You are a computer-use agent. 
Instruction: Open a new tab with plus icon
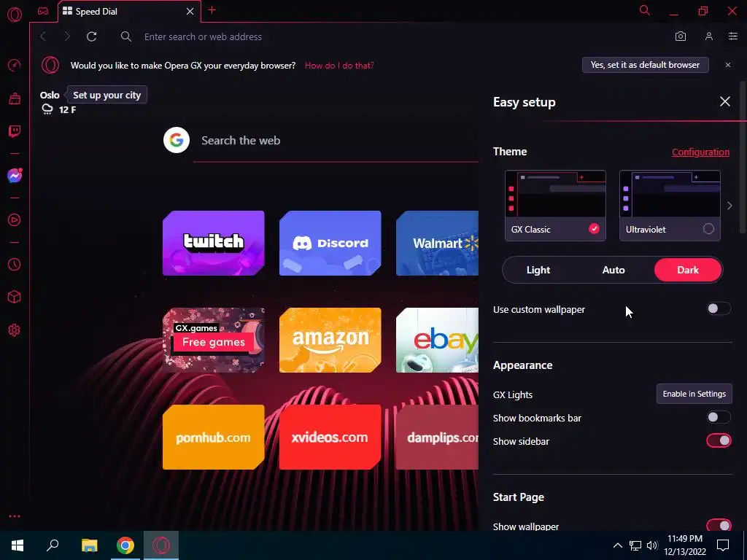(x=212, y=10)
